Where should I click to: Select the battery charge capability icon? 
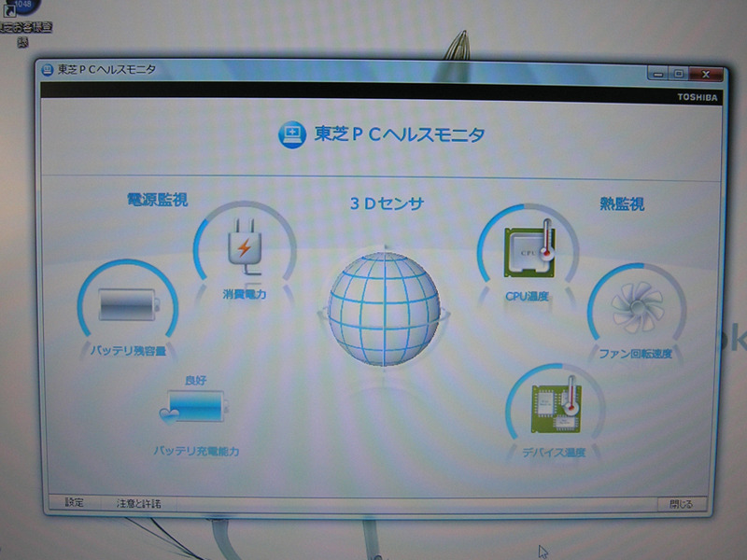(193, 407)
